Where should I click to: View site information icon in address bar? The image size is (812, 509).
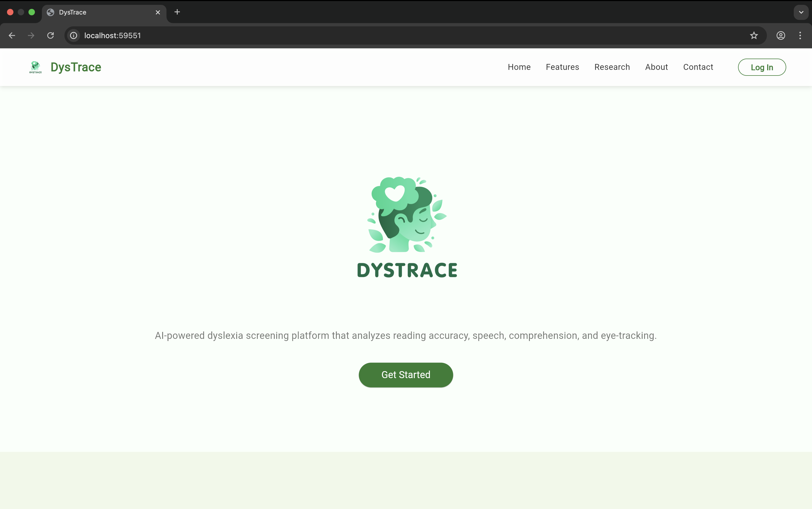pyautogui.click(x=74, y=36)
